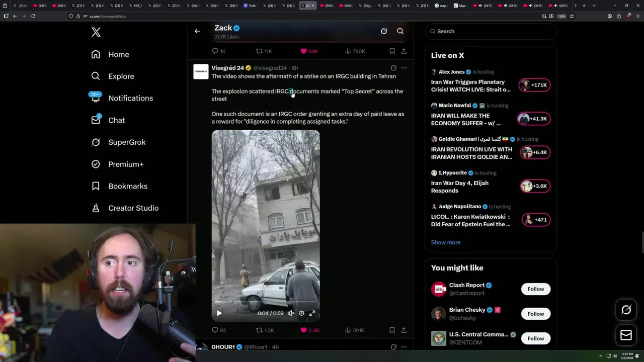Open new browser tab with plus
644x362 pixels.
click(584, 6)
